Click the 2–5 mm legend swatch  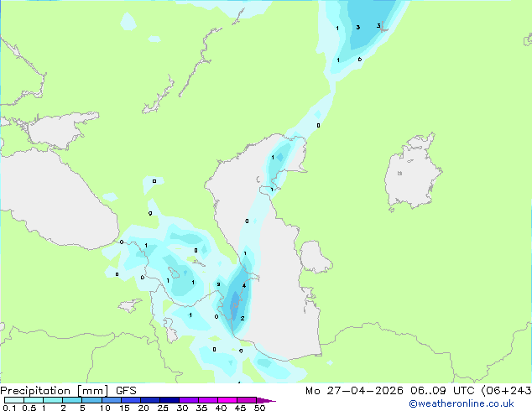(72, 400)
